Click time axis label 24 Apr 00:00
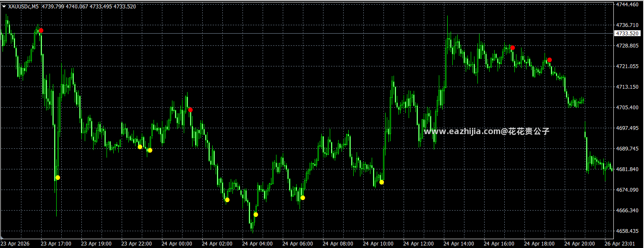The image size is (644, 248). point(177,243)
